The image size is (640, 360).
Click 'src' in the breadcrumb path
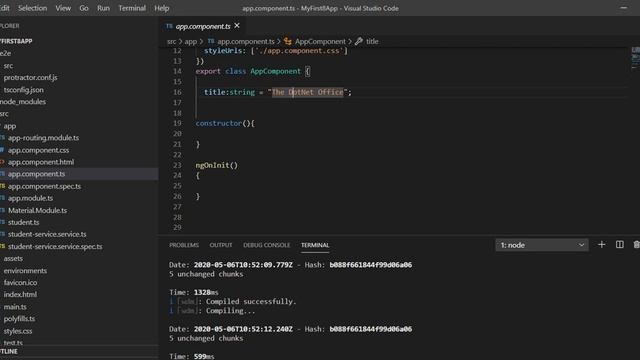point(171,42)
